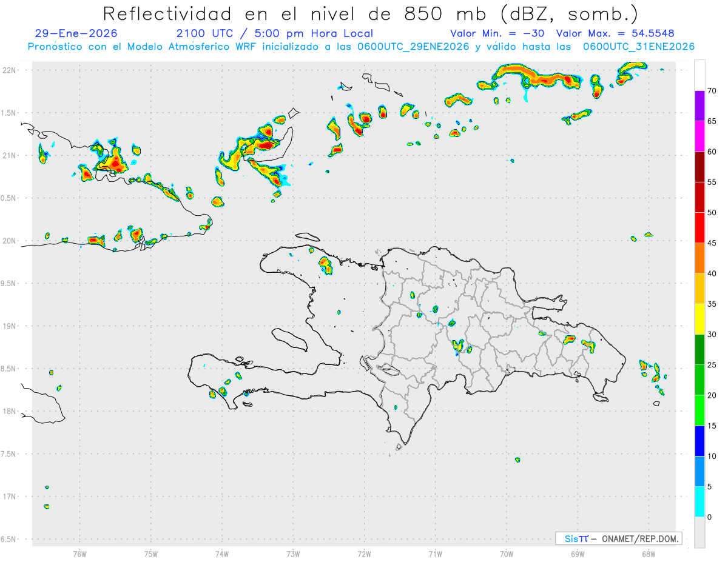This screenshot has height=562, width=728.
Task: Click the light blue 5–10 dBZ colorbar segment
Action: point(699,472)
